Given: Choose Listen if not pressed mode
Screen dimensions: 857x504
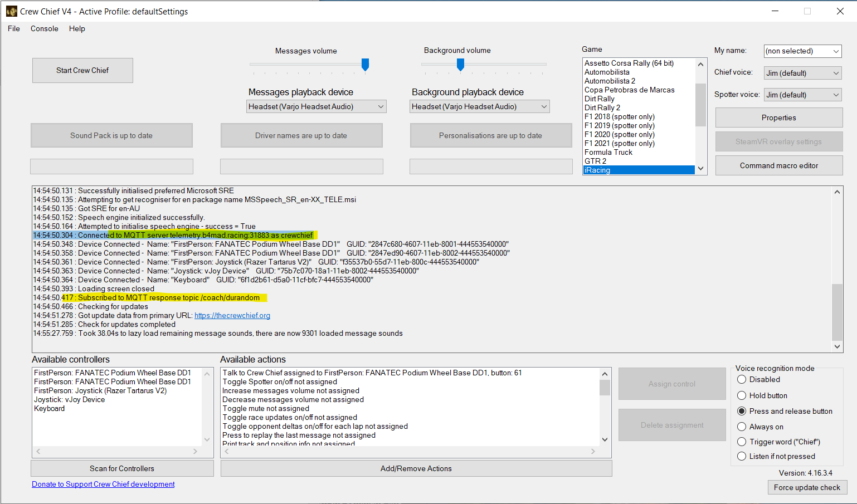Looking at the screenshot, I should 776,456.
